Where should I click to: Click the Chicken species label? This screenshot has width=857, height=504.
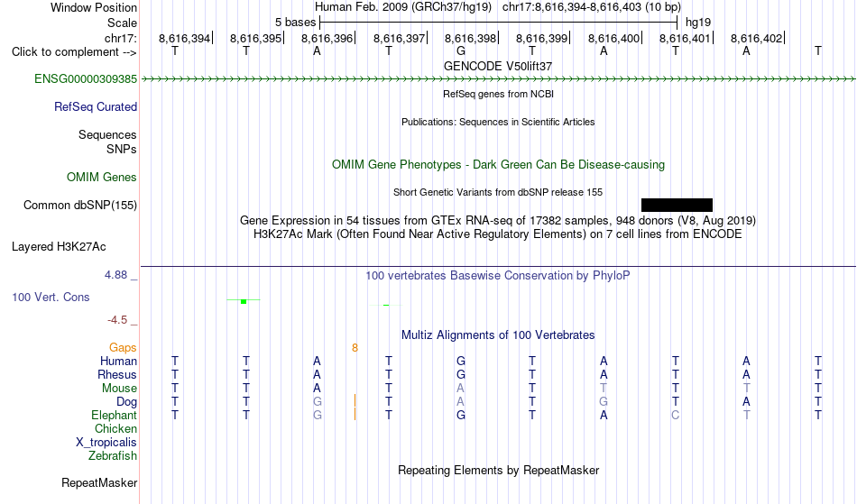pyautogui.click(x=115, y=428)
